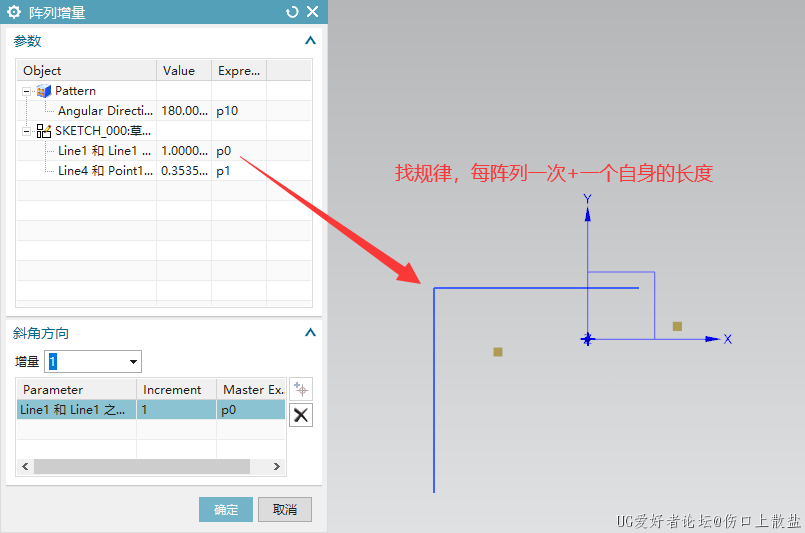Collapse the SKETCH_000 tree node
The height and width of the screenshot is (533, 805).
point(27,131)
